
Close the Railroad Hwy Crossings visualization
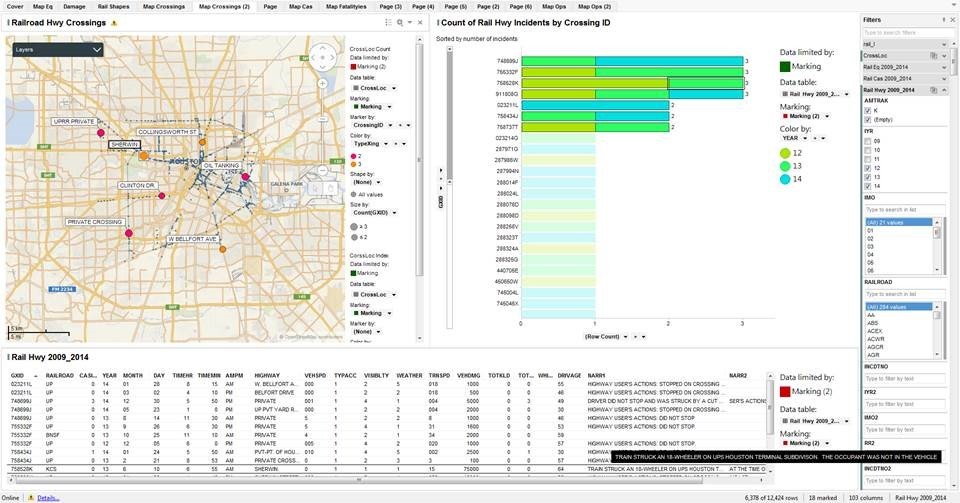(420, 23)
